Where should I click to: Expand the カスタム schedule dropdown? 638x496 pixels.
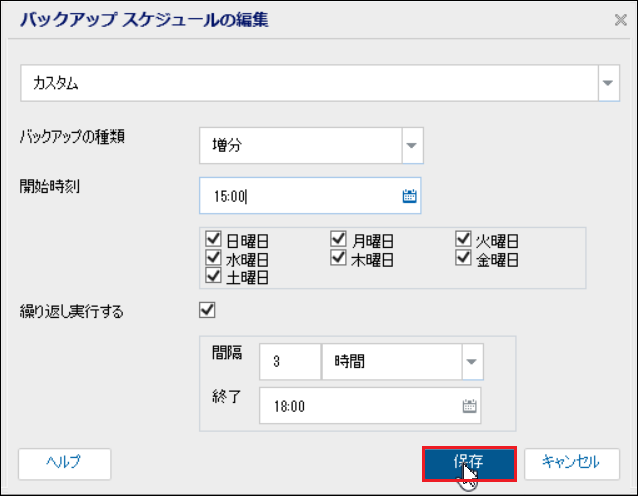tap(609, 84)
